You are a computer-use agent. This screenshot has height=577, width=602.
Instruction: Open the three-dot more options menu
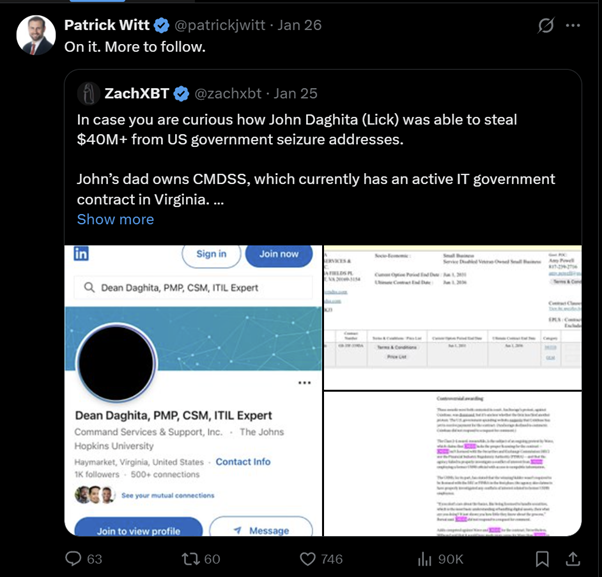[573, 26]
